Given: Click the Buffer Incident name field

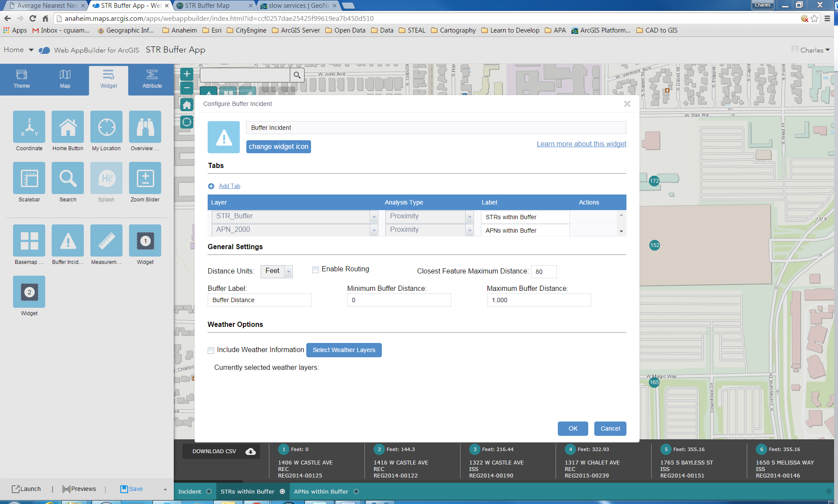Looking at the screenshot, I should (436, 128).
